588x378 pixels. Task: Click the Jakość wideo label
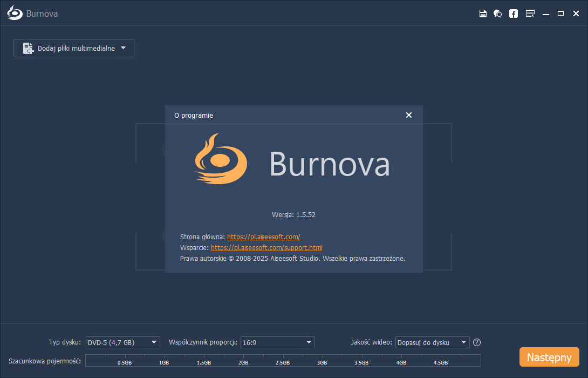pyautogui.click(x=371, y=342)
